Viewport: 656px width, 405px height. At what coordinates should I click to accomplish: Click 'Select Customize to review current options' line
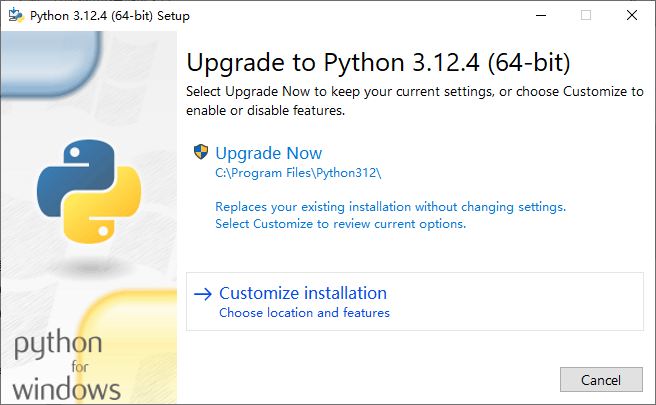[340, 224]
